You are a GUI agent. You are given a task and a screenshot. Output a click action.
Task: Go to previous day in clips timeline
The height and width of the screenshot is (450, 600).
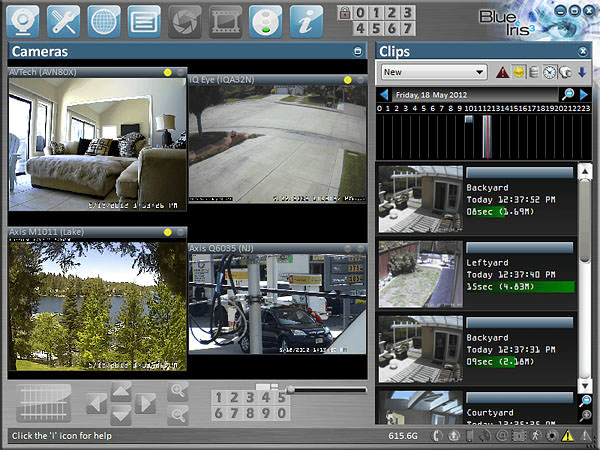point(382,94)
